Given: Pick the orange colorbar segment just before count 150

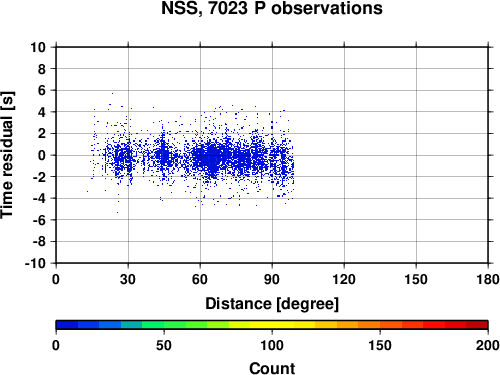Looking at the screenshot, I should (x=369, y=325).
